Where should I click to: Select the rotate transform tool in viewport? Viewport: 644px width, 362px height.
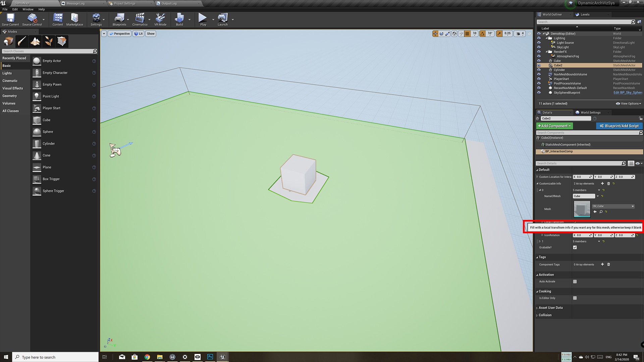(441, 34)
